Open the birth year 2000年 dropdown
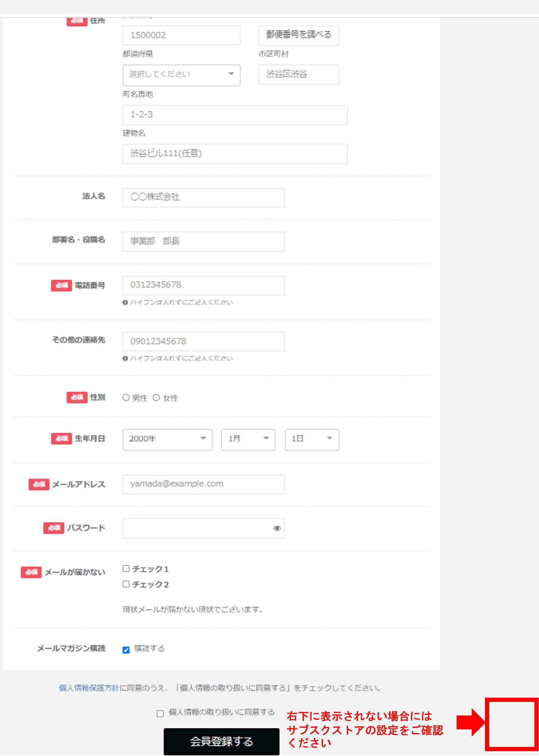Image resolution: width=539 pixels, height=756 pixels. click(168, 440)
